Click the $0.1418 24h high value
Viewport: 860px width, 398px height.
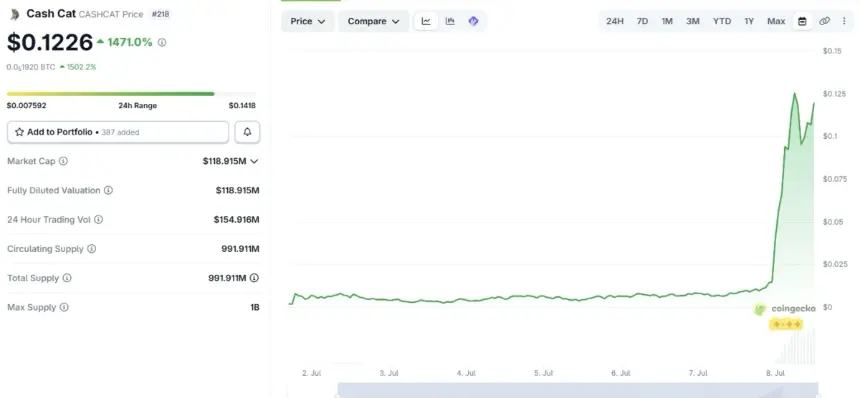[x=242, y=106]
